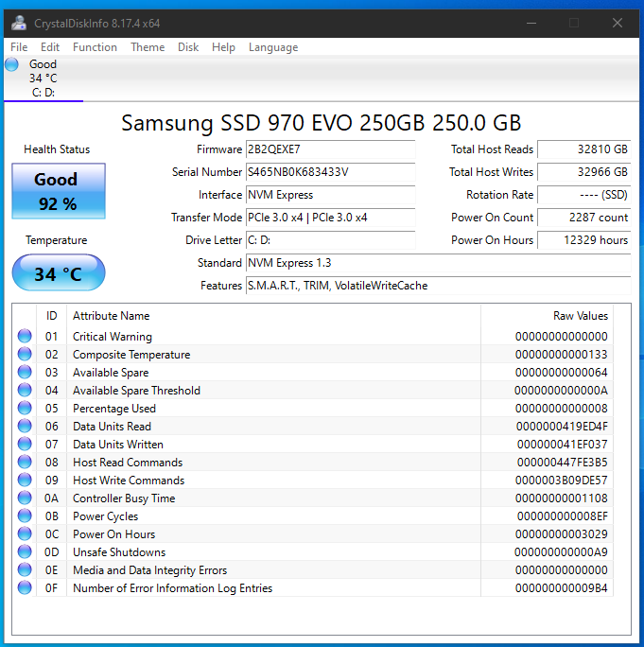Image resolution: width=644 pixels, height=647 pixels.
Task: Click the Transfer Mode field PCIe 3.0 x4
Action: coord(330,218)
